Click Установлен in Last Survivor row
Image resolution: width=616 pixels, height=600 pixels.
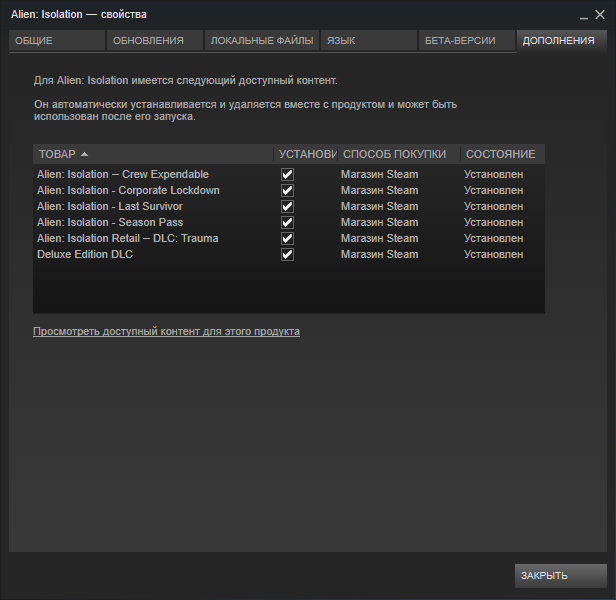[x=493, y=207]
